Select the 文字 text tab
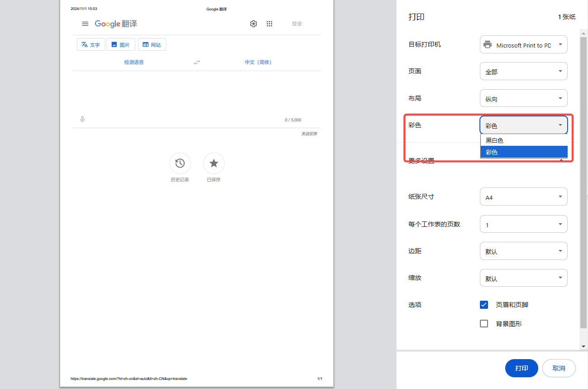588x389 pixels. 91,44
